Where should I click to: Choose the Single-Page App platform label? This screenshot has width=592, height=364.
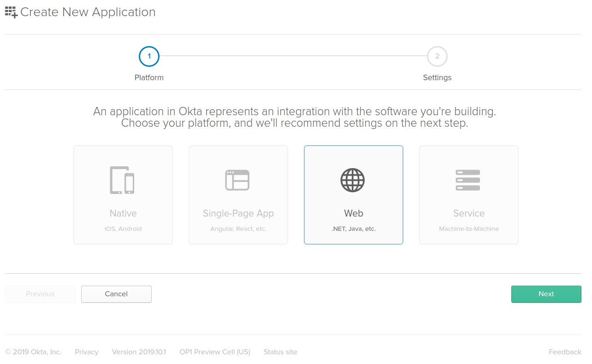(x=238, y=213)
